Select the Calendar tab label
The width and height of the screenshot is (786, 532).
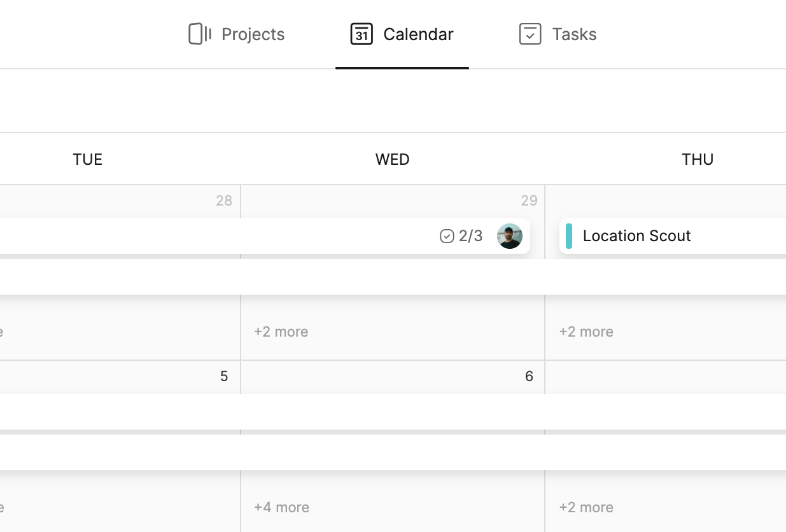point(418,34)
